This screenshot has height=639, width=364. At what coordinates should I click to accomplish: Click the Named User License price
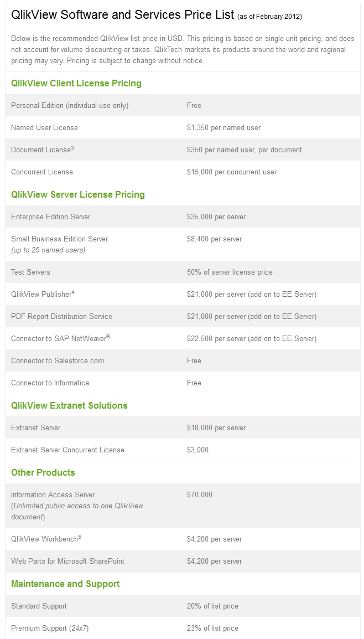point(223,127)
